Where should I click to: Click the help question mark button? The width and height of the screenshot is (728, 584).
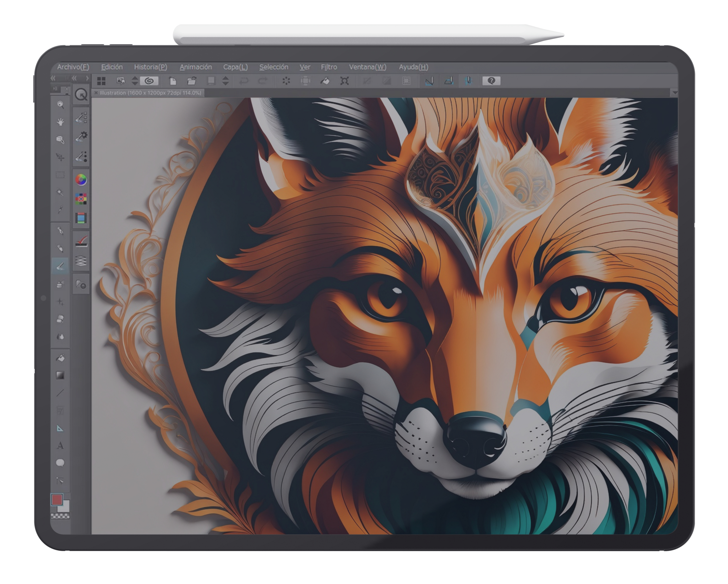coord(491,81)
